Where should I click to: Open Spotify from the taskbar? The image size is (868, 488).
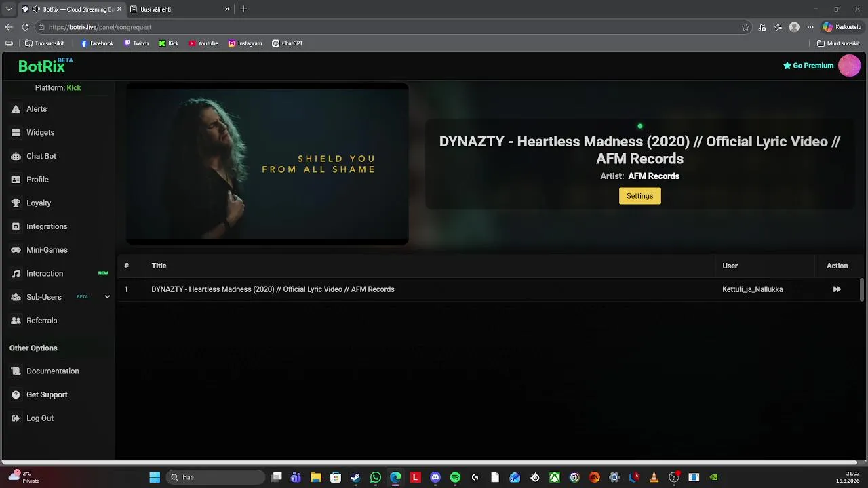click(455, 477)
